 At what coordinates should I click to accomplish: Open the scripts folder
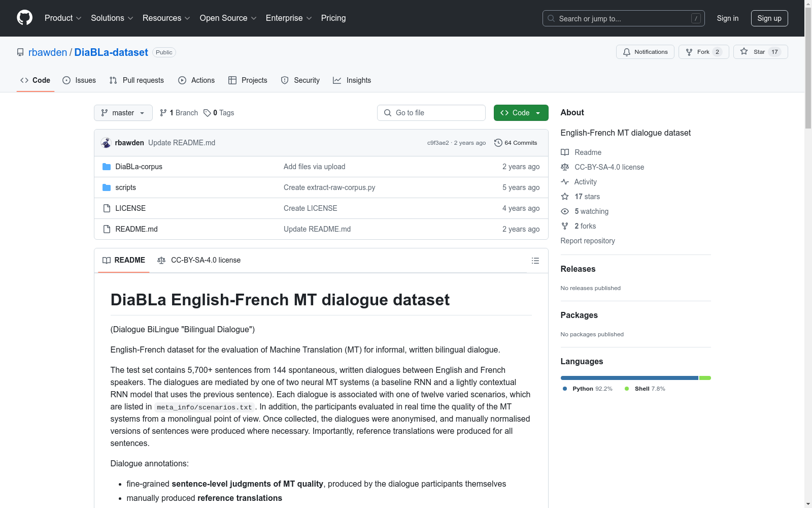coord(125,187)
